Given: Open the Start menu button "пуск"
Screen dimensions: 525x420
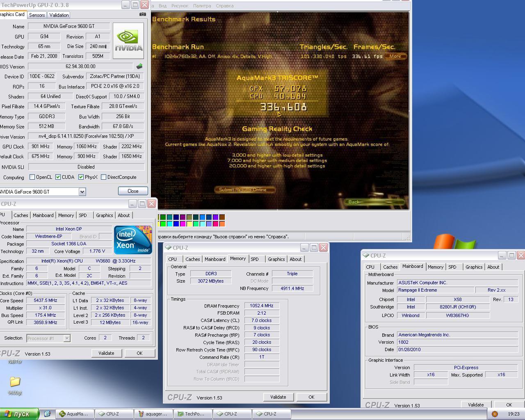Looking at the screenshot, I should 20,414.
